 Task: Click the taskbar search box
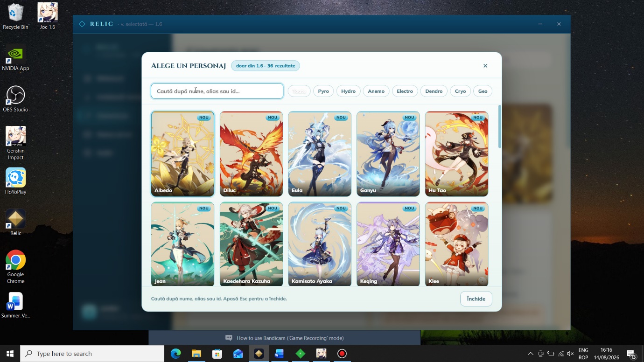point(92,354)
